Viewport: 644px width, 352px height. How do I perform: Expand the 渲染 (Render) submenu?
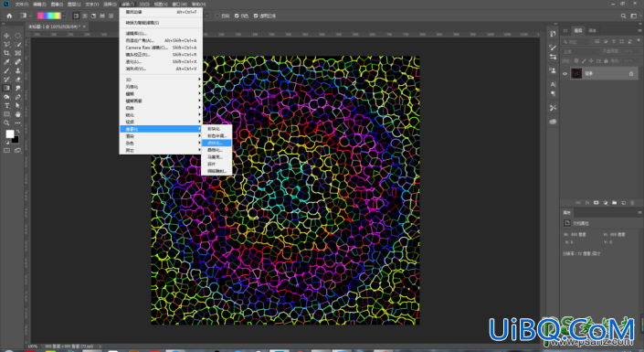tap(161, 136)
